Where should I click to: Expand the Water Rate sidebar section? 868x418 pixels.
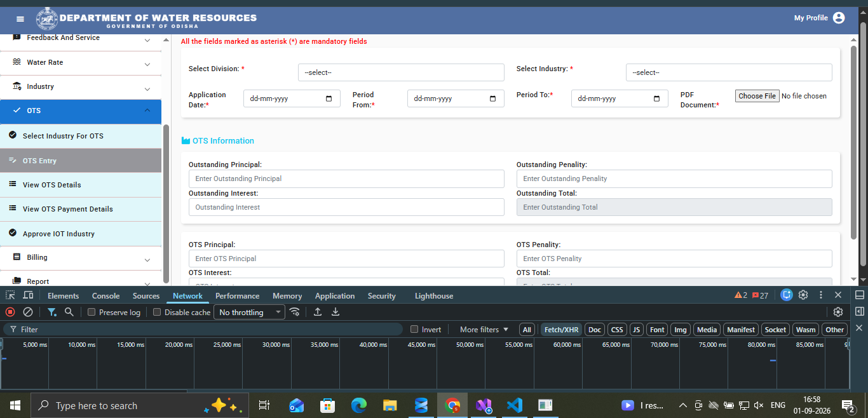tap(81, 63)
